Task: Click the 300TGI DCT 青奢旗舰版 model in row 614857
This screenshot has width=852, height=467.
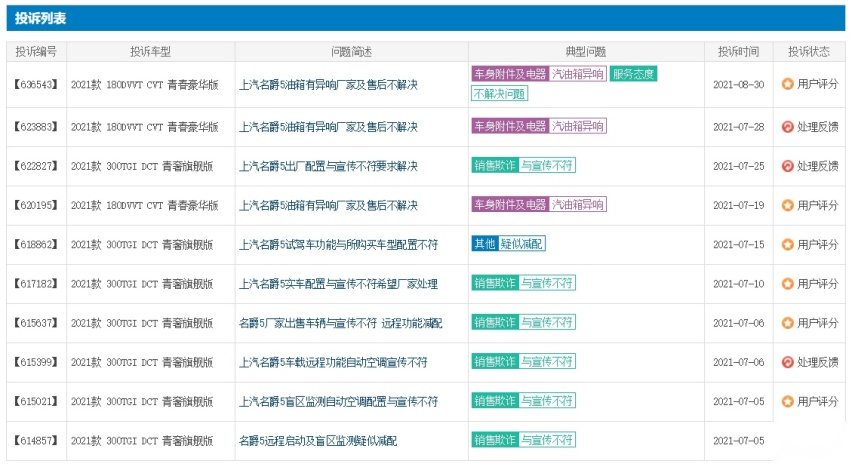Action: [142, 441]
